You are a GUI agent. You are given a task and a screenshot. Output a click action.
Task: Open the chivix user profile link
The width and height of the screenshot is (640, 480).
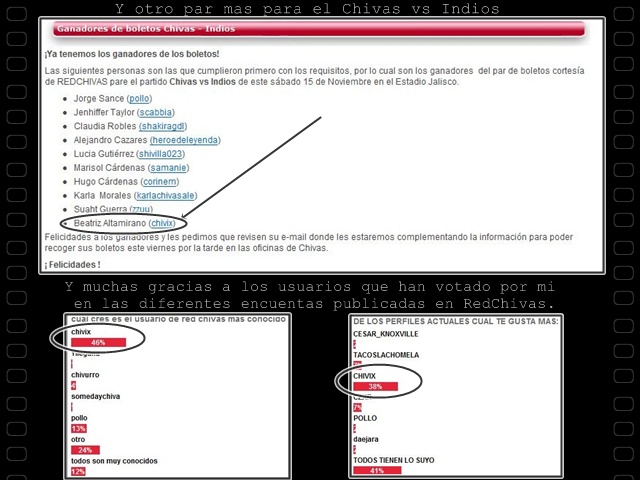coord(162,223)
